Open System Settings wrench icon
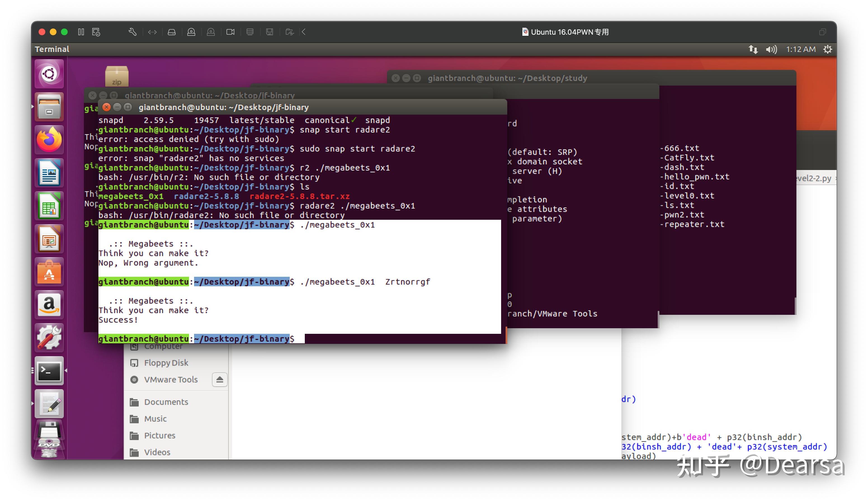This screenshot has height=501, width=868. (x=49, y=337)
